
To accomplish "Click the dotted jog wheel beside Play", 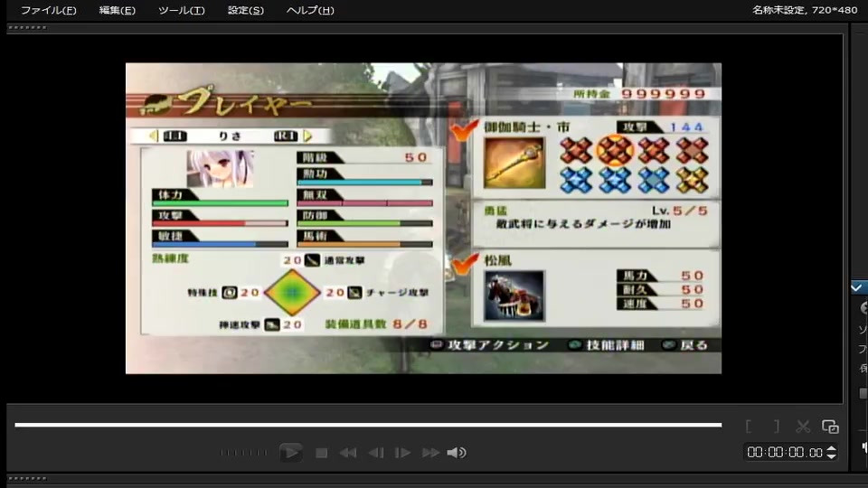I will point(243,453).
